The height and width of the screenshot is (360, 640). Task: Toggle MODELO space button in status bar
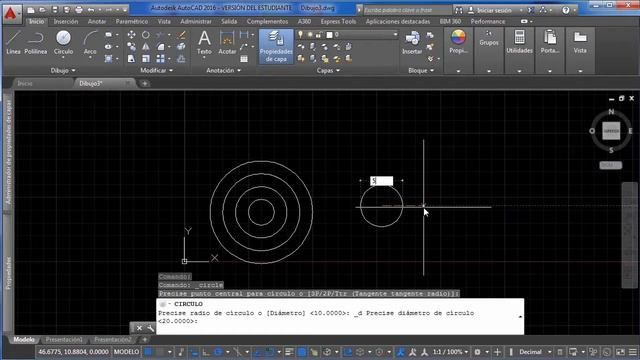pyautogui.click(x=126, y=352)
